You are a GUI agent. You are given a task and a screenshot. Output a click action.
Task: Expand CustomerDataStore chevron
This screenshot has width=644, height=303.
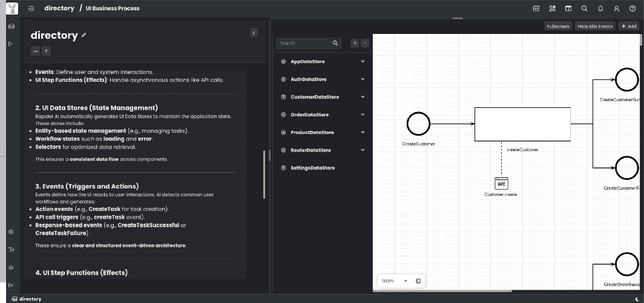click(x=363, y=97)
